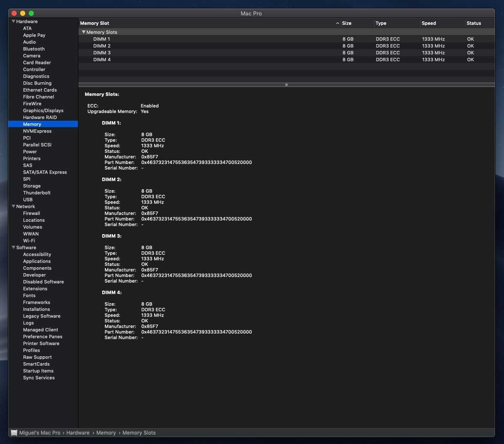Show Thunderbolt information
The image size is (504, 444).
pyautogui.click(x=37, y=193)
